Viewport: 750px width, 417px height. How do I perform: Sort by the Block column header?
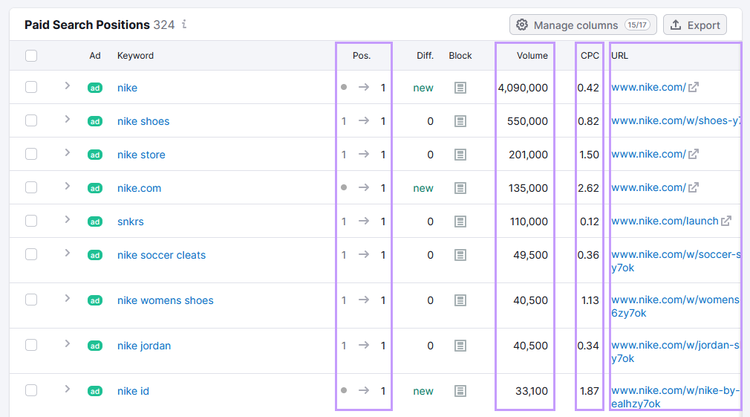(460, 56)
